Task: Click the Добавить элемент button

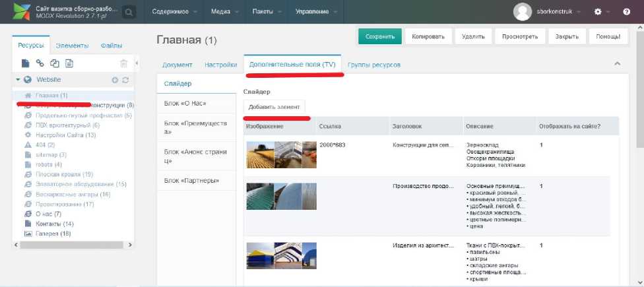Action: coord(274,107)
